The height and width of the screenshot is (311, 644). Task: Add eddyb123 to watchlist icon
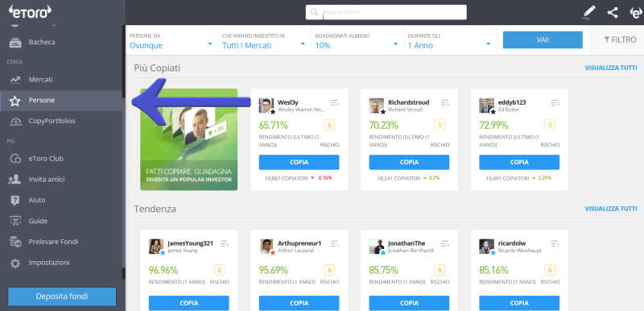pos(555,102)
